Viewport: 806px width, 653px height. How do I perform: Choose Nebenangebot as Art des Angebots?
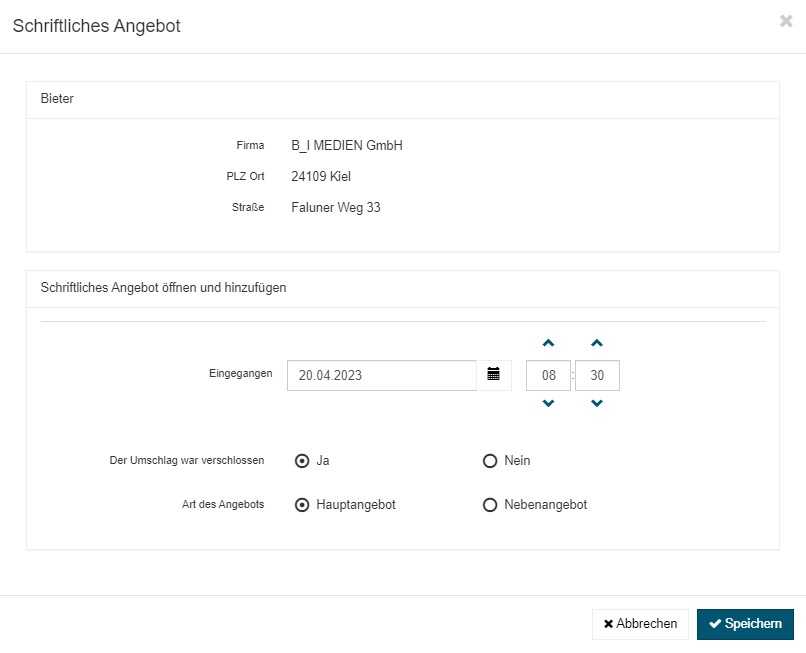point(490,505)
